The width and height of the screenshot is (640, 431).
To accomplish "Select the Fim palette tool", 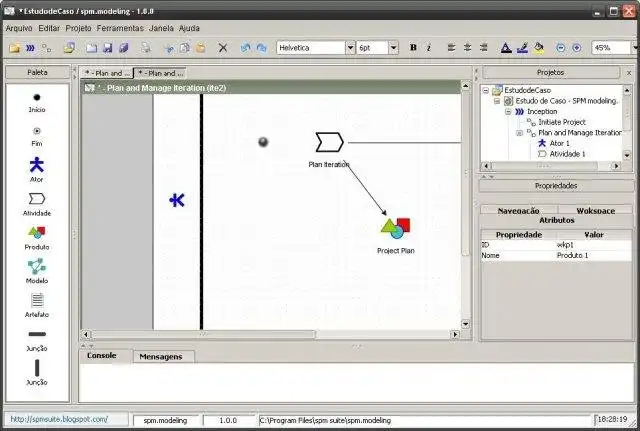I will tap(37, 136).
